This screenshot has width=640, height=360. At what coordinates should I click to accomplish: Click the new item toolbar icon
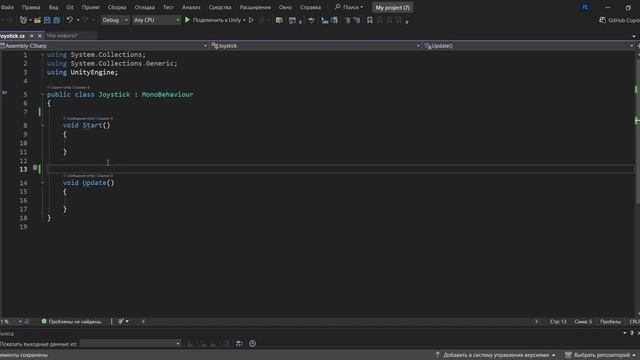23,20
